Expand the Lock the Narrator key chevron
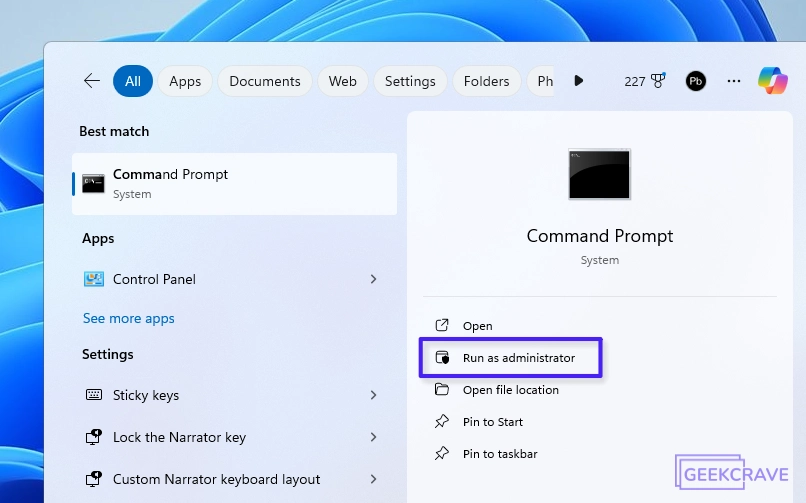 click(374, 437)
